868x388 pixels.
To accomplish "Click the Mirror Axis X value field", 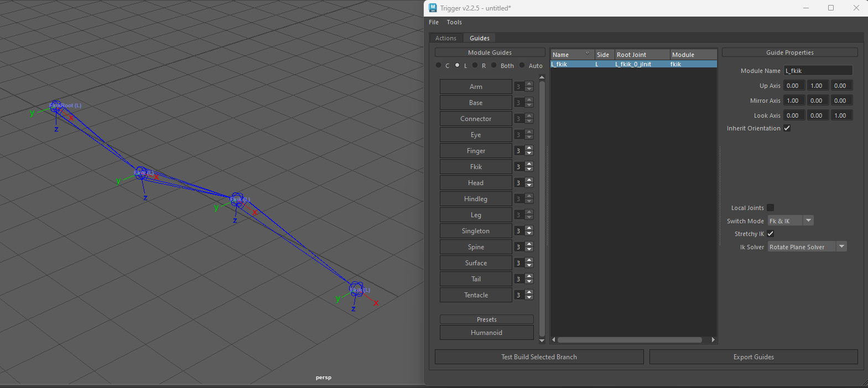I will click(793, 101).
